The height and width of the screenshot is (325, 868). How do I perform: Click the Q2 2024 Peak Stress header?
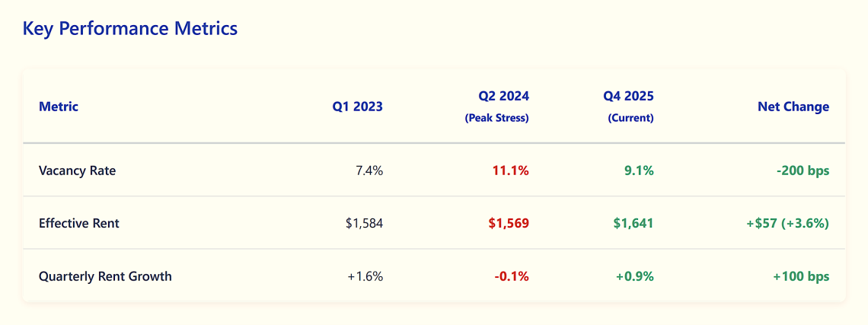498,107
